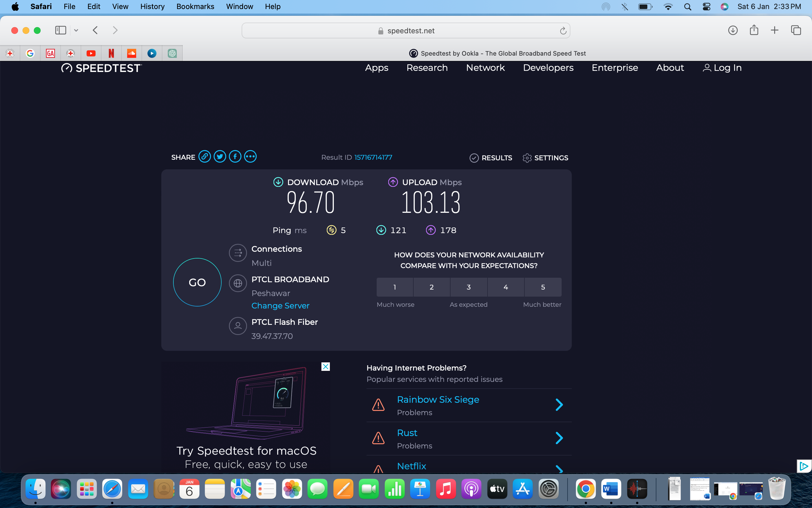Open Microsoft Word from Dock
This screenshot has height=508, width=812.
(x=611, y=489)
